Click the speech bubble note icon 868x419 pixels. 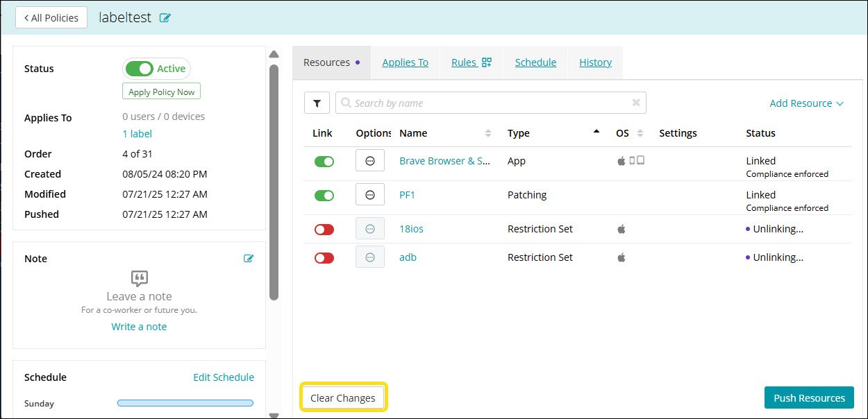click(x=140, y=279)
